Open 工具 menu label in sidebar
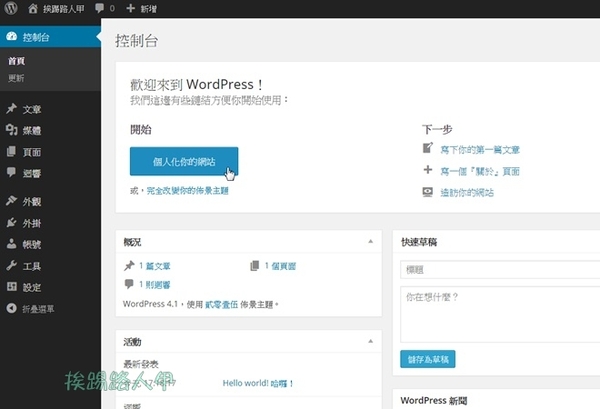The width and height of the screenshot is (600, 409). [32, 266]
